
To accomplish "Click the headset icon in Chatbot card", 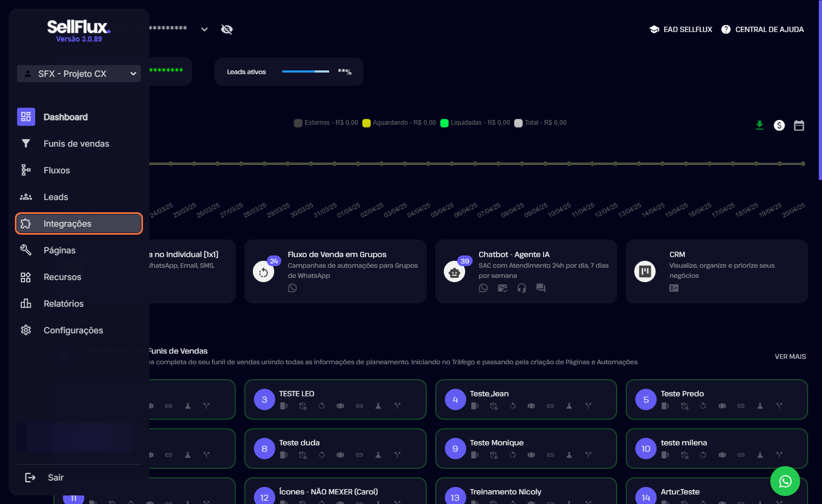I will [522, 288].
